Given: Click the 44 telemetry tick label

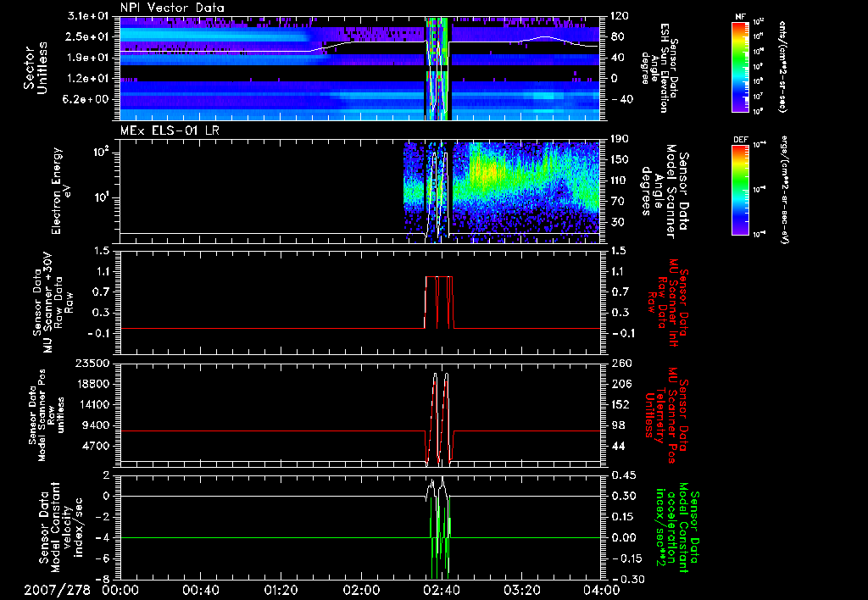Looking at the screenshot, I should click(x=616, y=446).
